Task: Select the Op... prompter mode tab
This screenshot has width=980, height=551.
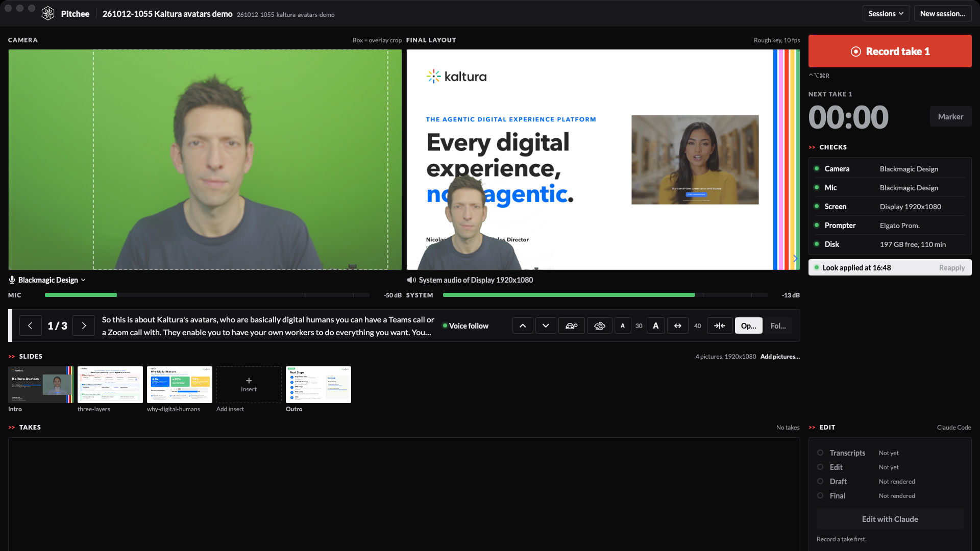Action: click(x=748, y=325)
